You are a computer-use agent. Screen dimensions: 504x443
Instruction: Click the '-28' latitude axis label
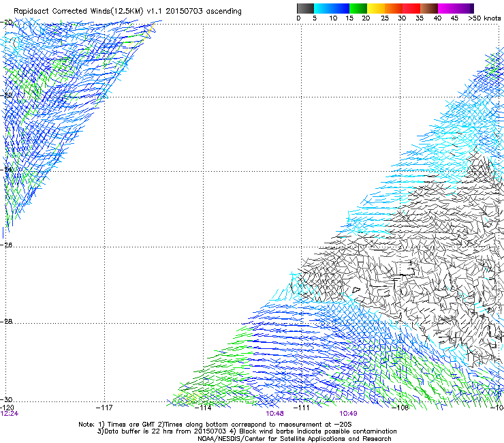tap(6, 321)
